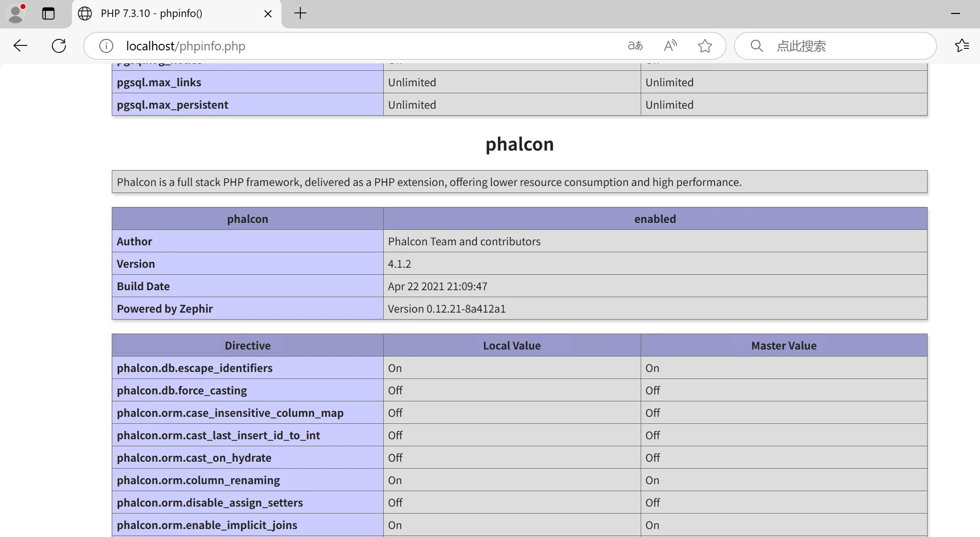Screen dimensions: 980x537
Task: Select the PHP 7.3.10 - phpinfo() tab
Action: 177,14
